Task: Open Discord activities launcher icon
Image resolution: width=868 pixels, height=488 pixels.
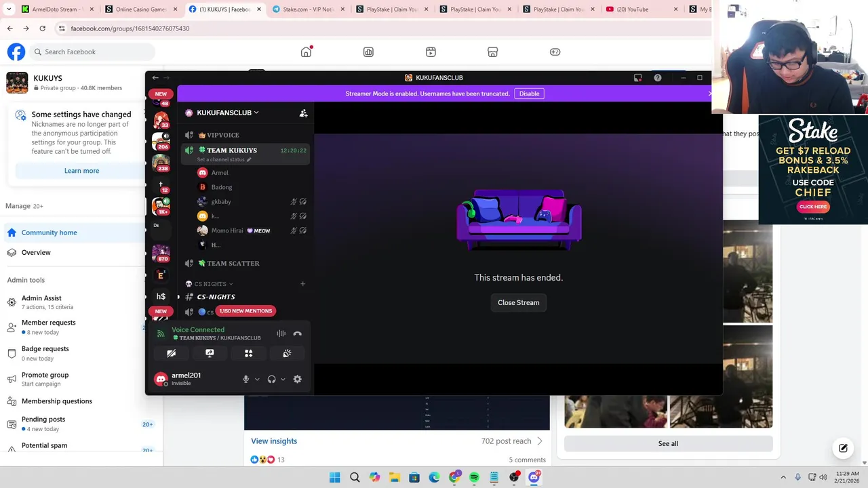Action: (x=248, y=353)
